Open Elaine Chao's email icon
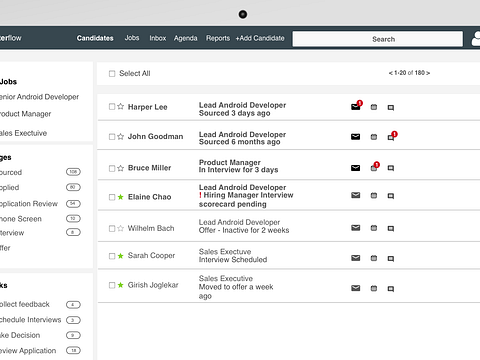This screenshot has height=360, width=480. pos(355,195)
